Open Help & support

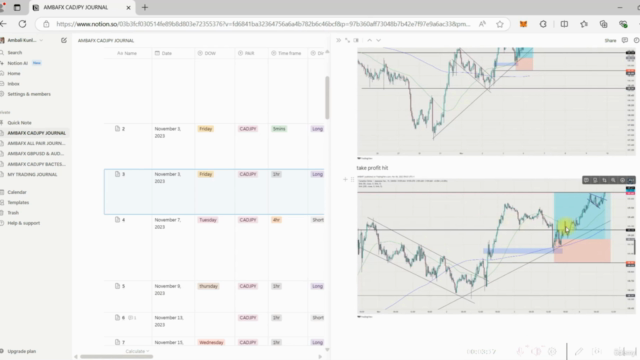[24, 223]
